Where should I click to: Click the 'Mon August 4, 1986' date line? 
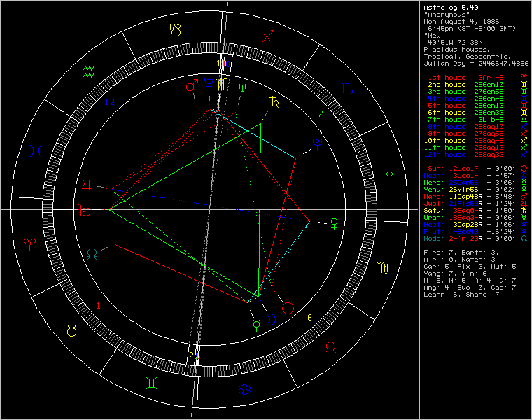click(461, 22)
